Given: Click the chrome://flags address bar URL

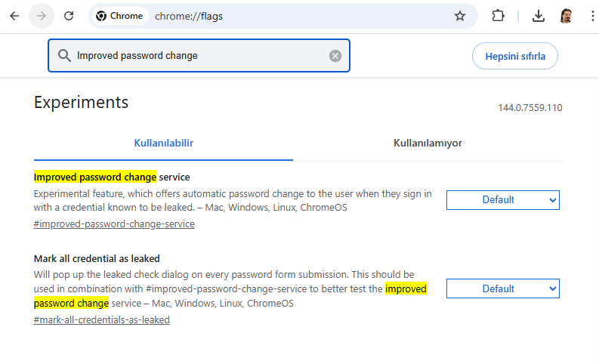Looking at the screenshot, I should (189, 16).
